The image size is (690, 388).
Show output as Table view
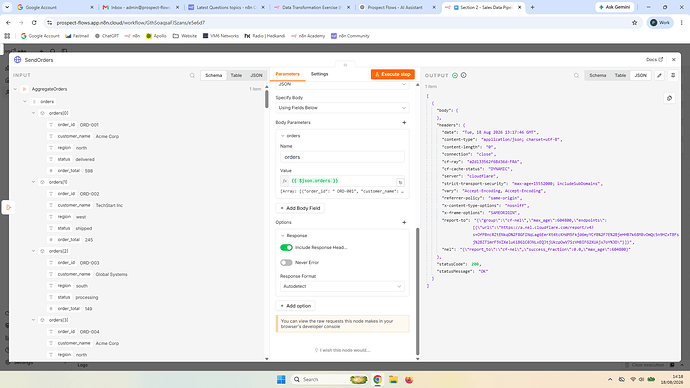pyautogui.click(x=620, y=75)
